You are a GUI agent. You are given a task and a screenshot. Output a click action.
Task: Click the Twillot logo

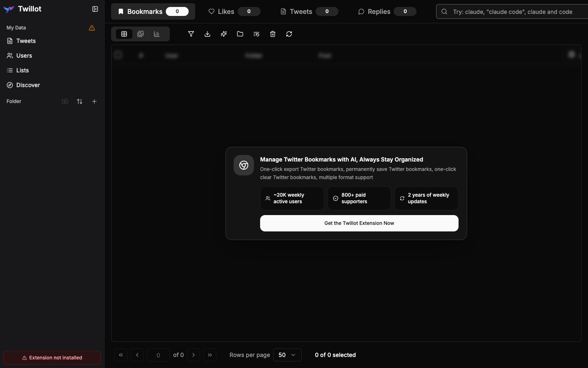point(22,9)
